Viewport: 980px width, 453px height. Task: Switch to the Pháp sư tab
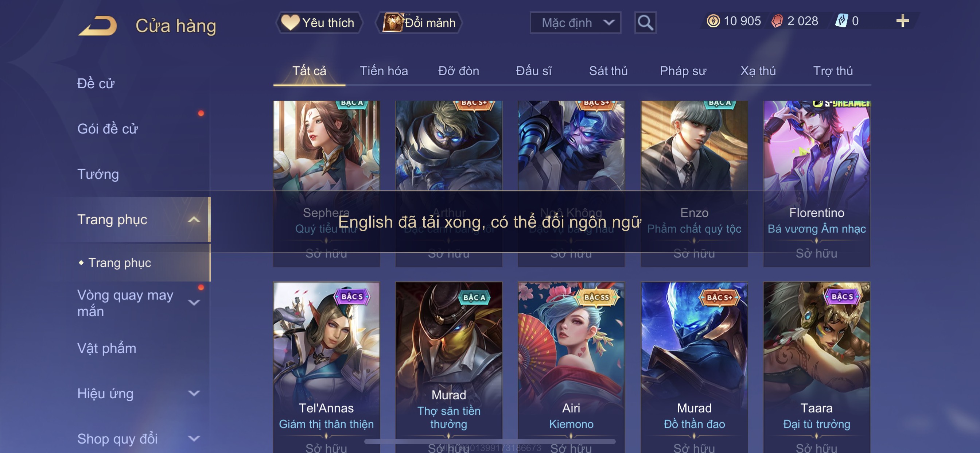pos(683,71)
